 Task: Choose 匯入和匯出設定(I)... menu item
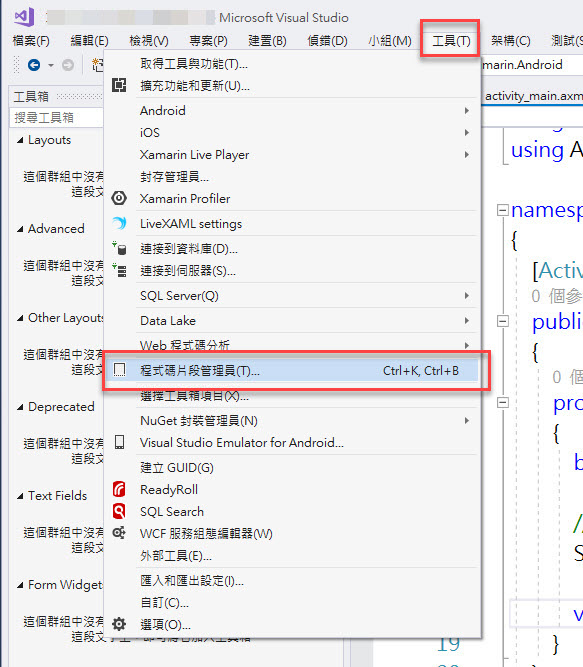[x=291, y=581]
